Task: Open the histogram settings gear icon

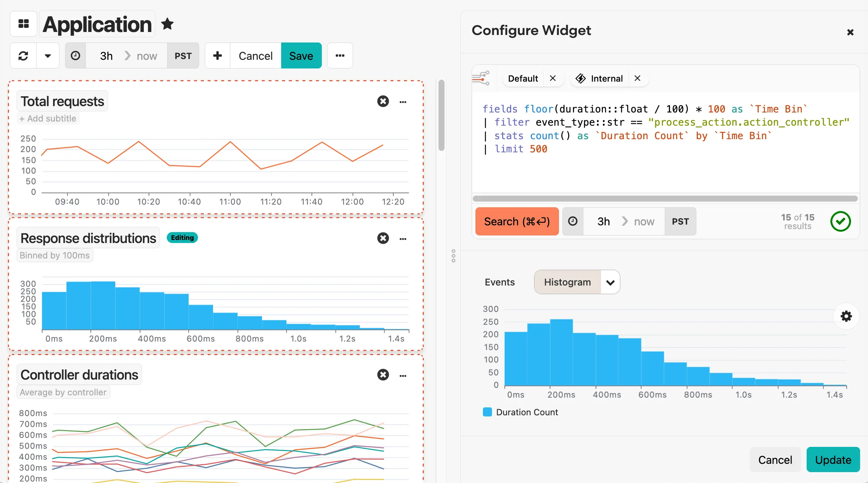Action: click(846, 316)
